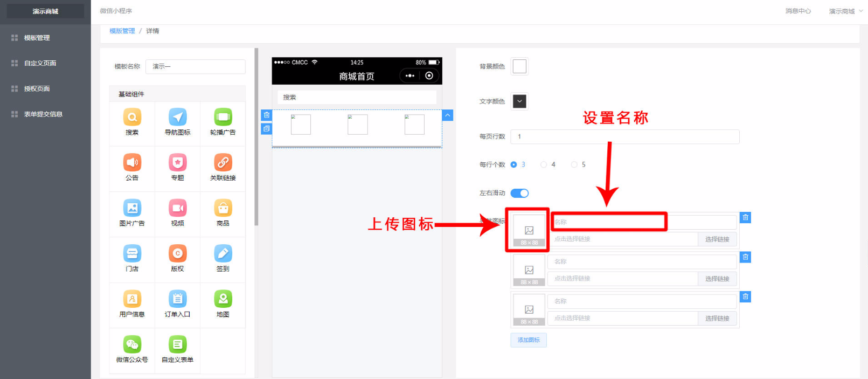Add the 专题 topic component
868x379 pixels.
pyautogui.click(x=177, y=168)
